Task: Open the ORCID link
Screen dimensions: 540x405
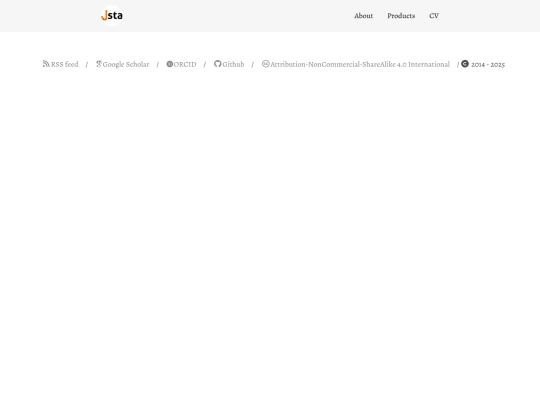Action: (x=185, y=64)
